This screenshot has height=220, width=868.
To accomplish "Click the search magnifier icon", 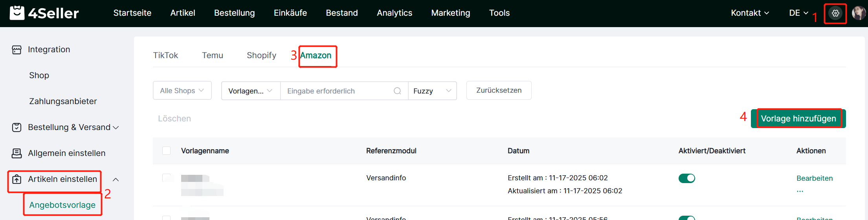I will click(397, 91).
